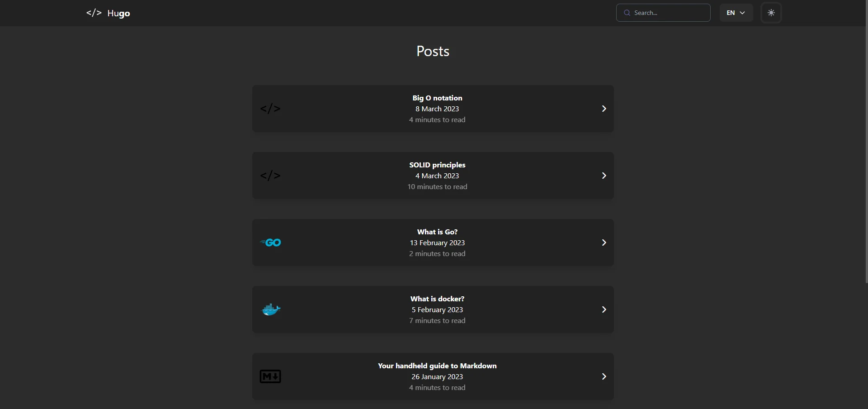This screenshot has width=868, height=409.
Task: Click the SOLID principles code icon
Action: coord(270,176)
